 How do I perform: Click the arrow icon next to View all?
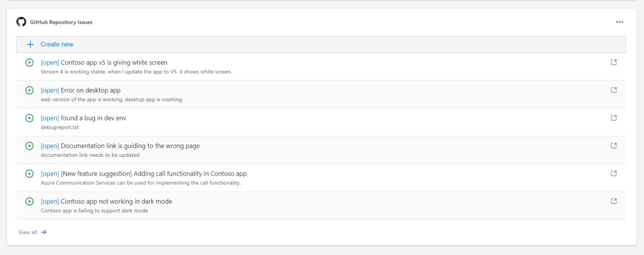[x=44, y=232]
